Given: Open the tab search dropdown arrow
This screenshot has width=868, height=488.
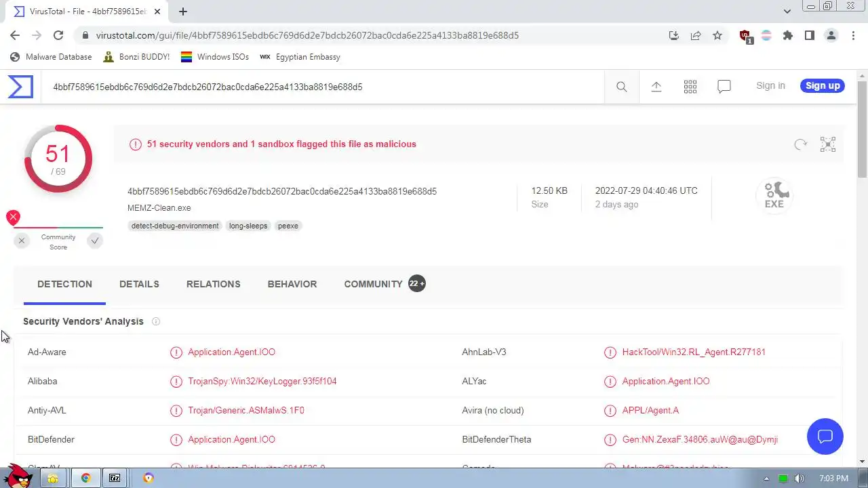Looking at the screenshot, I should coord(787,12).
